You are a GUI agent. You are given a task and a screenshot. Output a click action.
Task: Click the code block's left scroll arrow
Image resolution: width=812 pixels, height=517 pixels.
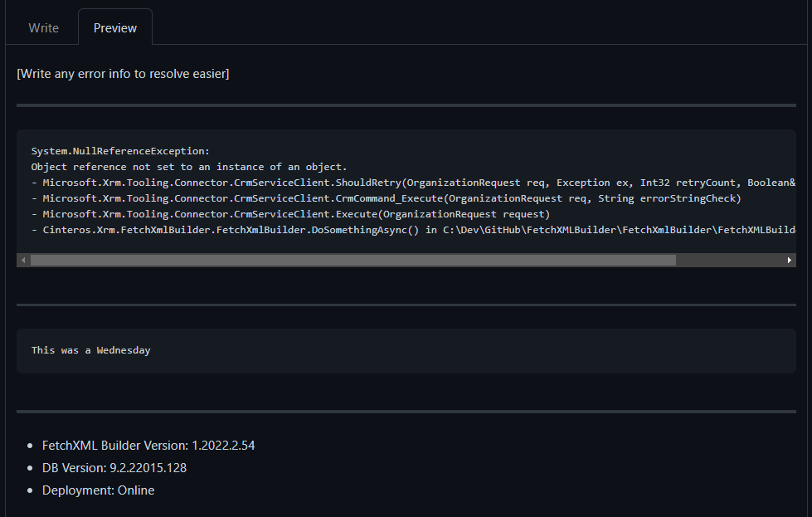[x=23, y=260]
